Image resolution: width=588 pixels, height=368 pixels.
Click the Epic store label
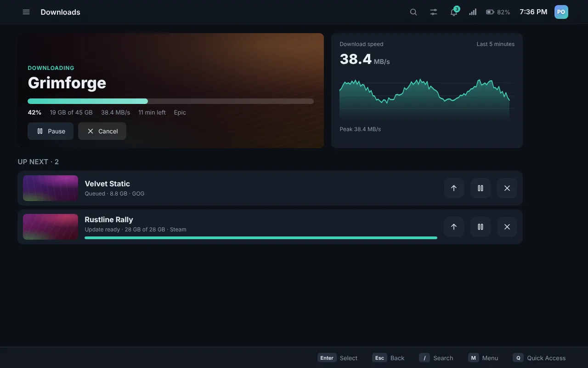(180, 112)
